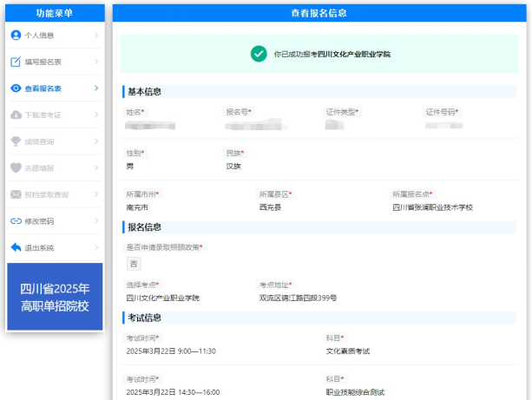Image resolution: width=532 pixels, height=400 pixels.
Task: Click the county value 西充县
Action: (x=270, y=207)
